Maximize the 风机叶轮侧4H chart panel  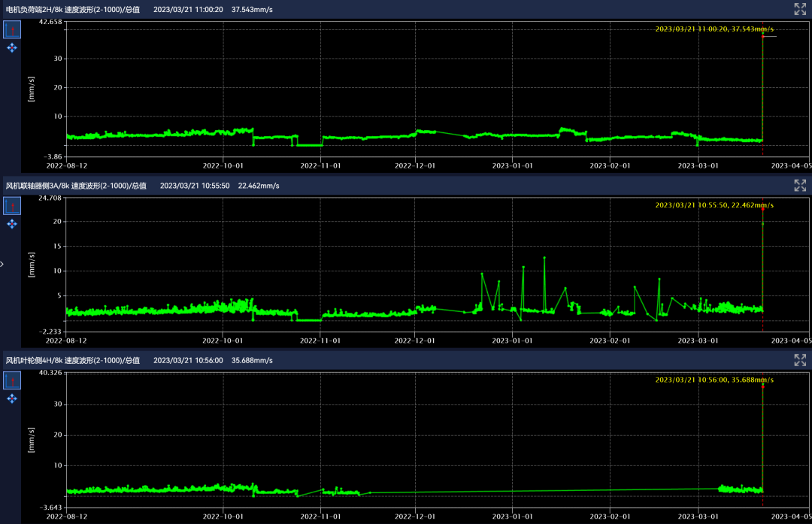[x=800, y=360]
